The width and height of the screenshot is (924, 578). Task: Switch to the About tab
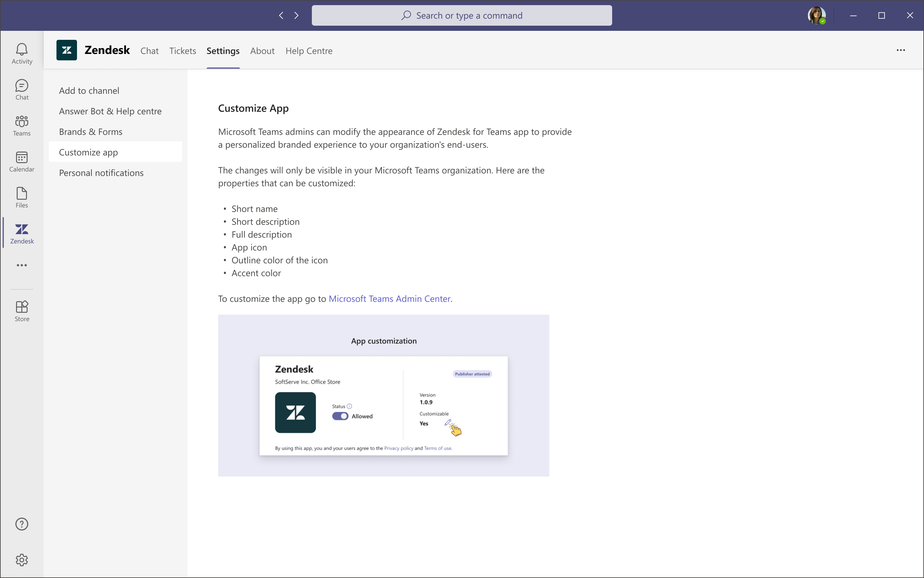(x=262, y=50)
